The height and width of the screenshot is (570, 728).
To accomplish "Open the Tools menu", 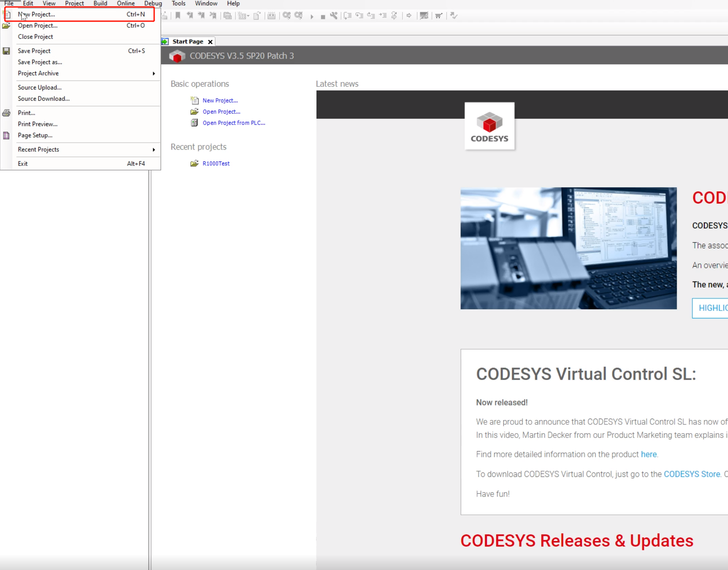I will click(x=179, y=3).
